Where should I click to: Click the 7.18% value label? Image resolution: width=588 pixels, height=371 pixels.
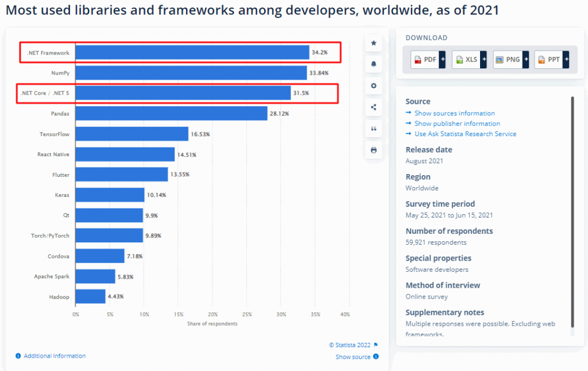(134, 256)
